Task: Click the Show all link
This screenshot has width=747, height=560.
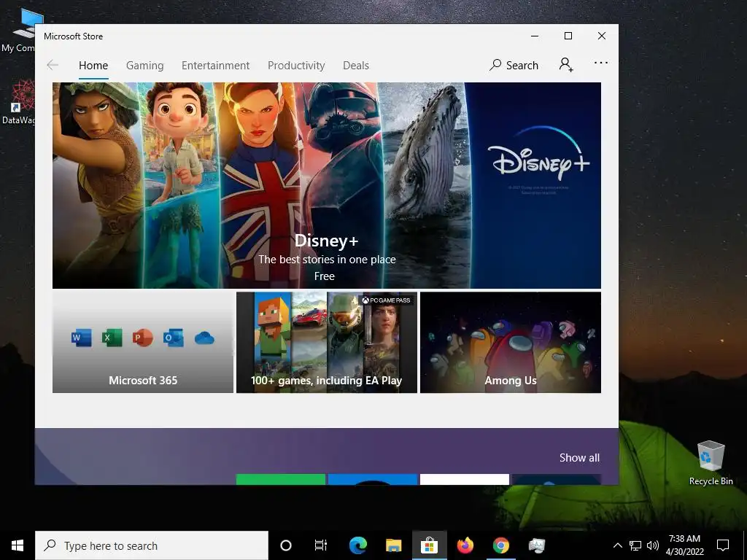Action: [x=579, y=458]
